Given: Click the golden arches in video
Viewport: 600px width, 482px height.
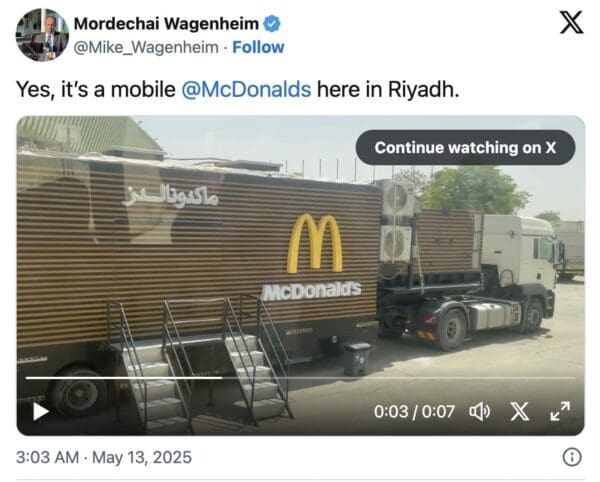Looking at the screenshot, I should (x=315, y=243).
